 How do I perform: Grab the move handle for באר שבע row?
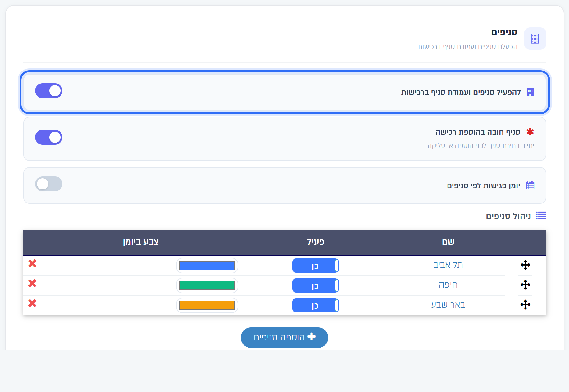coord(525,305)
